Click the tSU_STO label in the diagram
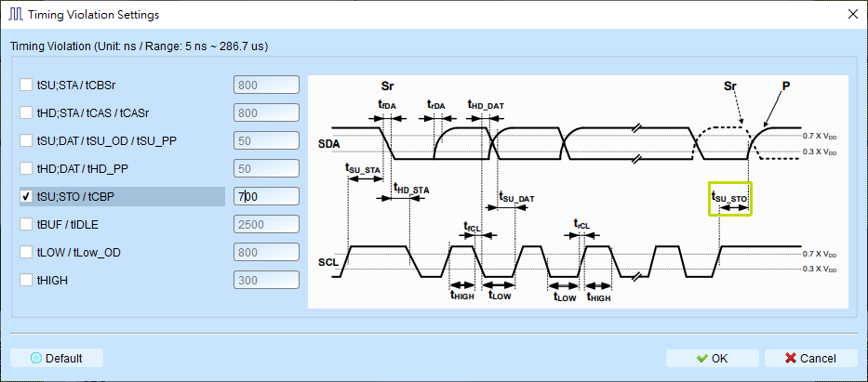Viewport: 868px width, 382px height. click(x=729, y=195)
